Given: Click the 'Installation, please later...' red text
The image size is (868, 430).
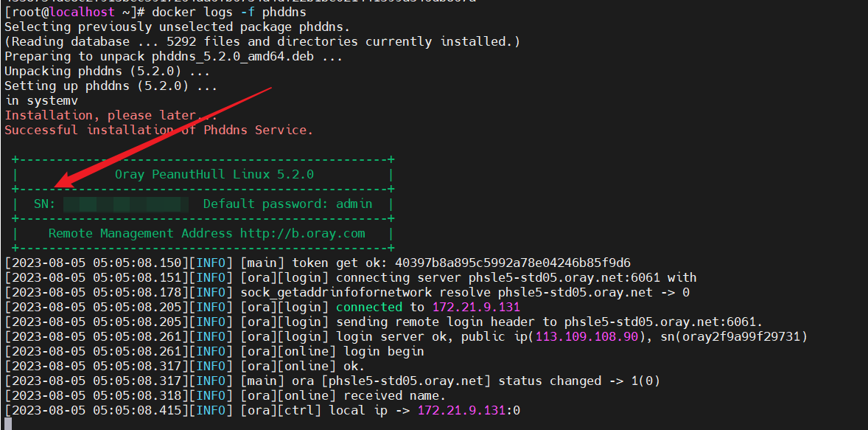Looking at the screenshot, I should pyautogui.click(x=111, y=115).
